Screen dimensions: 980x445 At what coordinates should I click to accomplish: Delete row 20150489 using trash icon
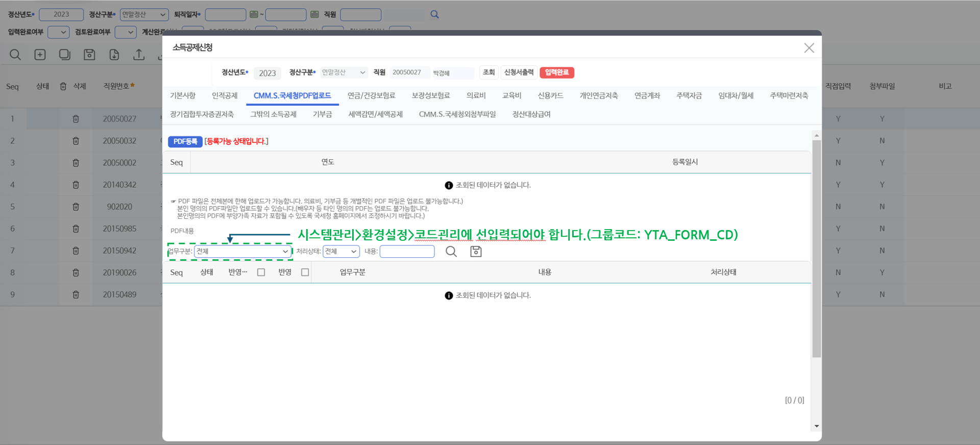click(76, 294)
